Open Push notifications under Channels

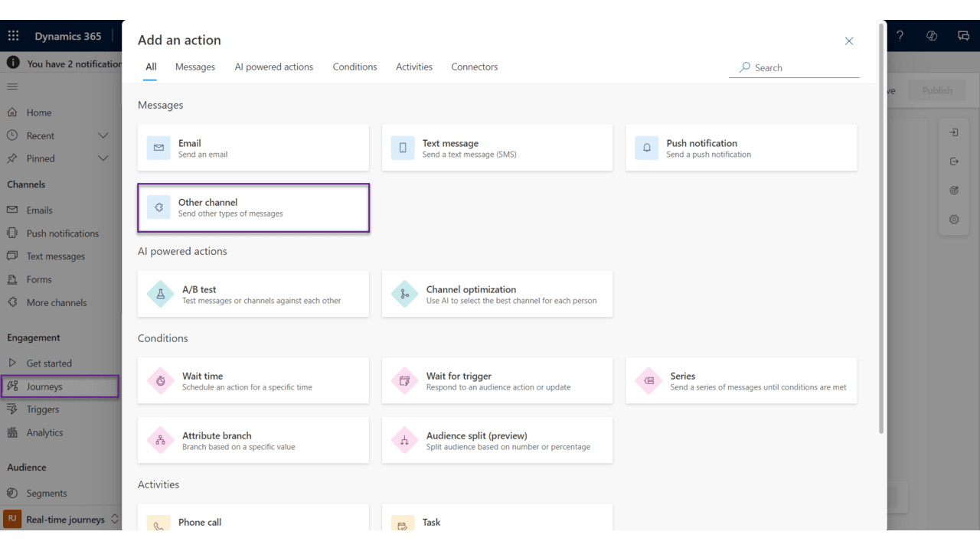tap(61, 233)
